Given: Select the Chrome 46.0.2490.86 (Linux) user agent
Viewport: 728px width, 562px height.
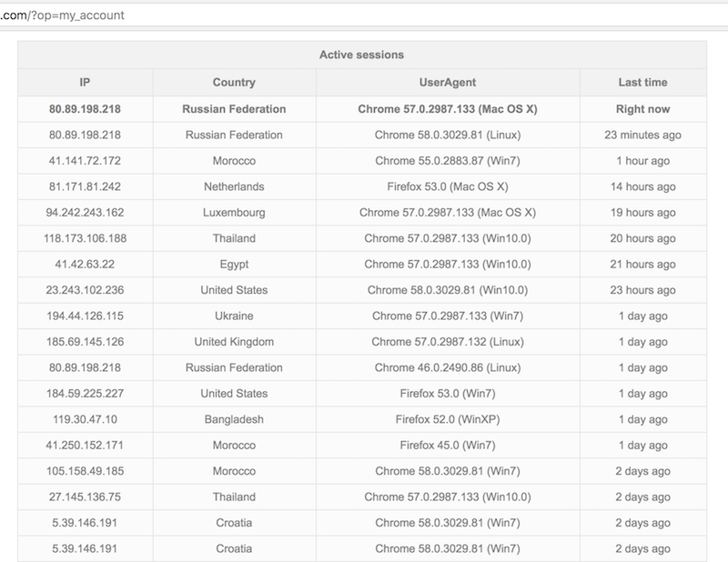Looking at the screenshot, I should [x=448, y=367].
